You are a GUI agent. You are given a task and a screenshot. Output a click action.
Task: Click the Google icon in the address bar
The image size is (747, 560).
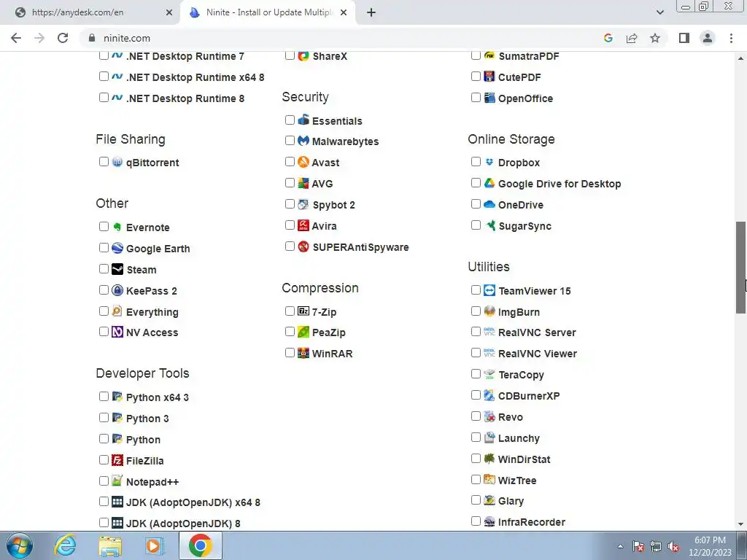point(608,38)
